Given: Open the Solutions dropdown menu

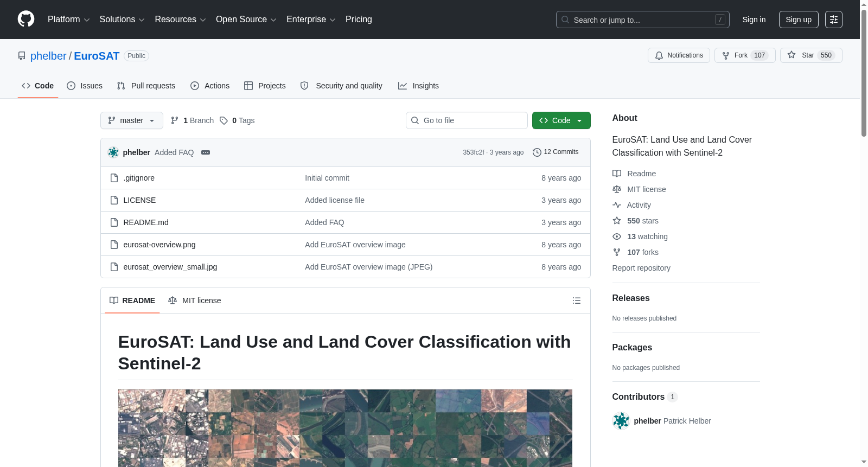Looking at the screenshot, I should tap(122, 20).
